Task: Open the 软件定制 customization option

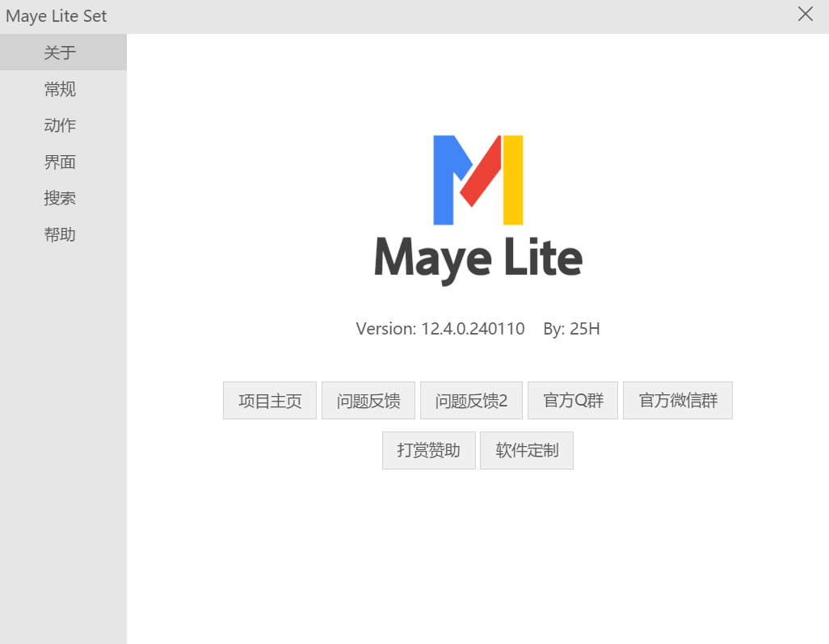Action: 526,450
